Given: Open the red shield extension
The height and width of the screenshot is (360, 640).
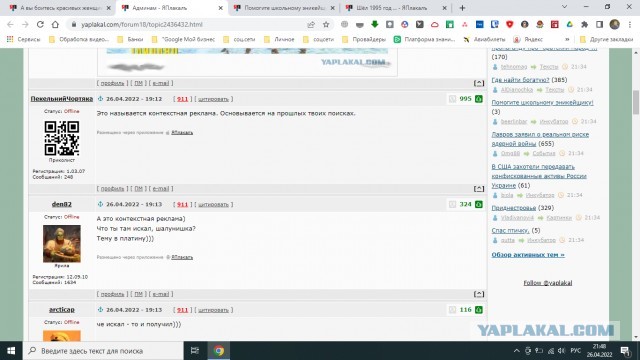Looking at the screenshot, I should click(x=509, y=24).
